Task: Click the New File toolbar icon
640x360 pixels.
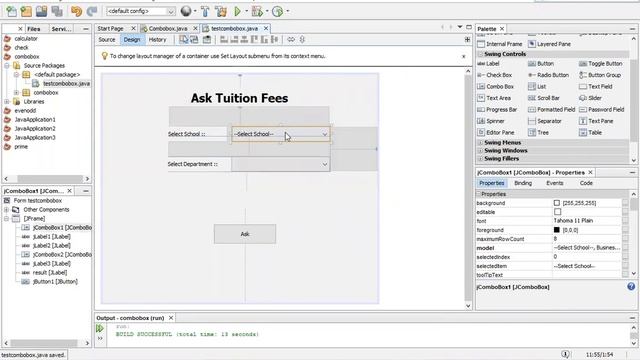Action: tap(11, 11)
